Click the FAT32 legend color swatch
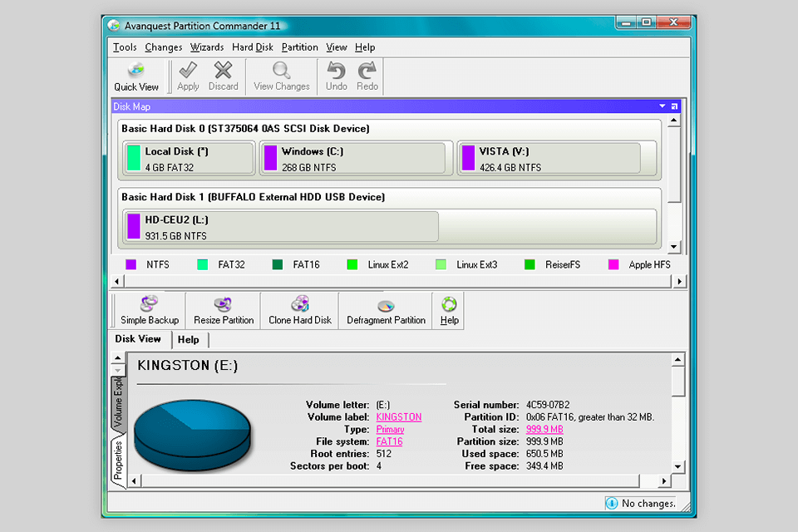 [x=202, y=264]
